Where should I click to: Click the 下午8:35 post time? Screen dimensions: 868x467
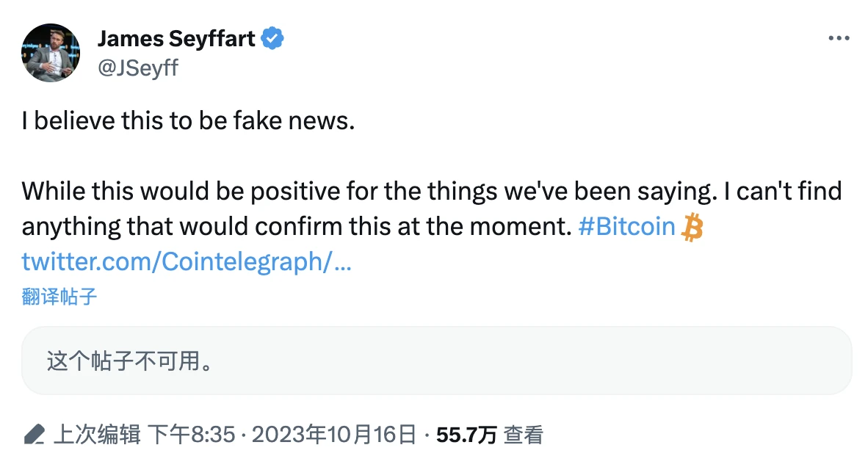point(192,435)
